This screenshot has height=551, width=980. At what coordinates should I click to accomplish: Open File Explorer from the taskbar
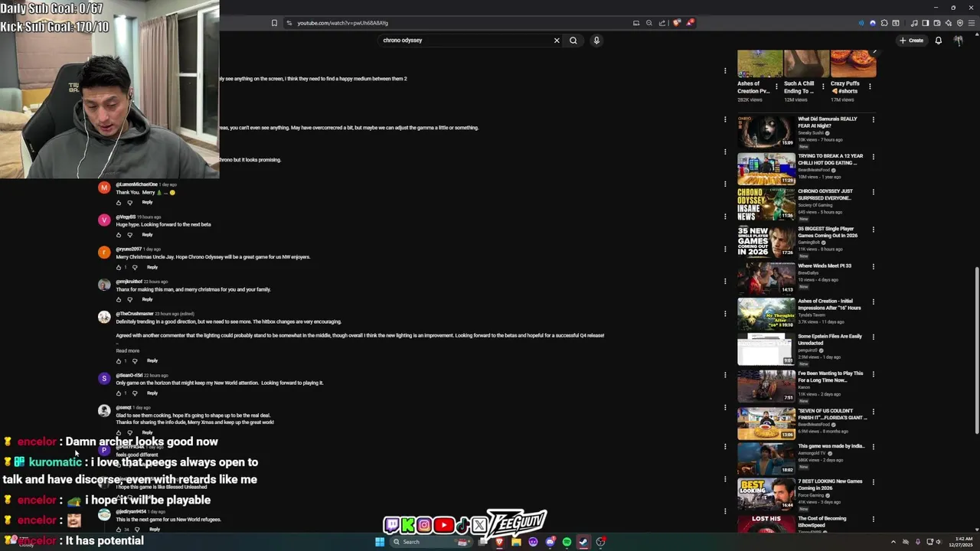(x=516, y=542)
